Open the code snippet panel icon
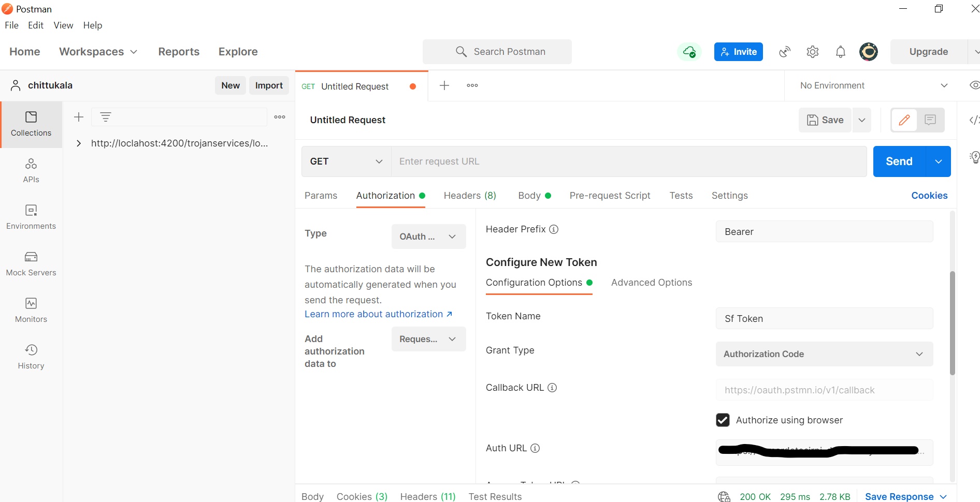This screenshot has width=980, height=502. tap(974, 120)
